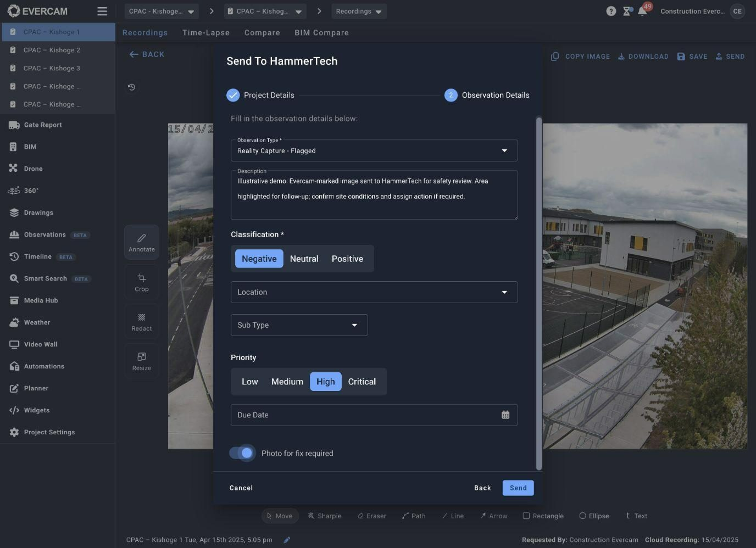Click Send in the HammerTech dialog

coord(518,488)
